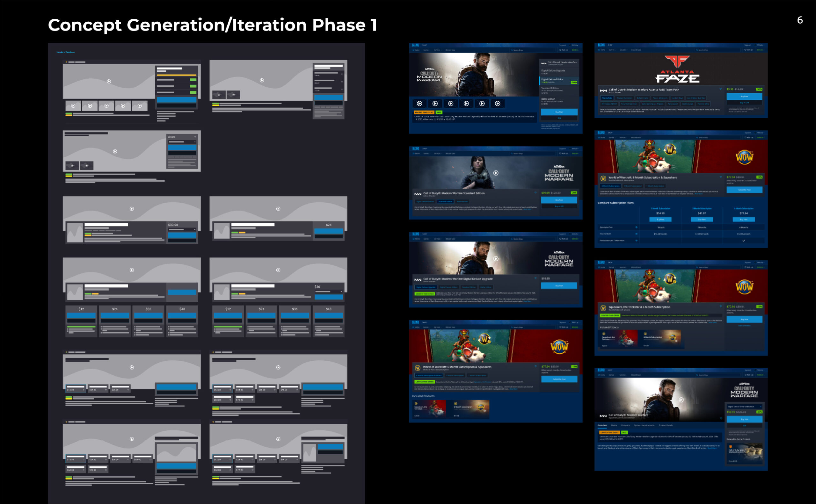Click wishlist heart beside Modern Warfare Standard Edition title
Viewport: 816px width, 504px height.
[535, 193]
